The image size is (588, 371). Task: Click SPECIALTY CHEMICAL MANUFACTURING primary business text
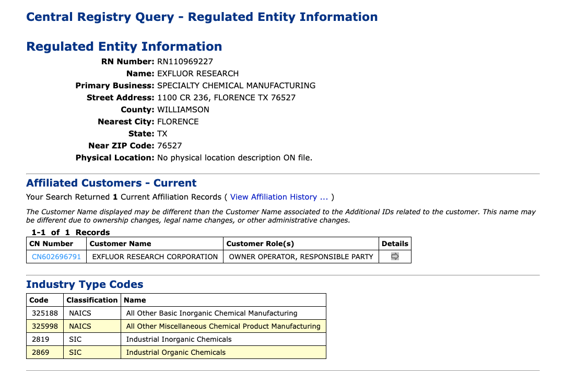pos(236,86)
